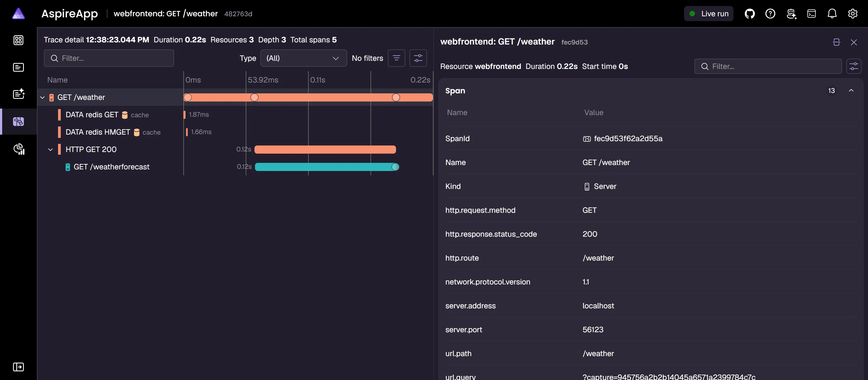Open the Structured logs sidebar icon

(x=18, y=94)
